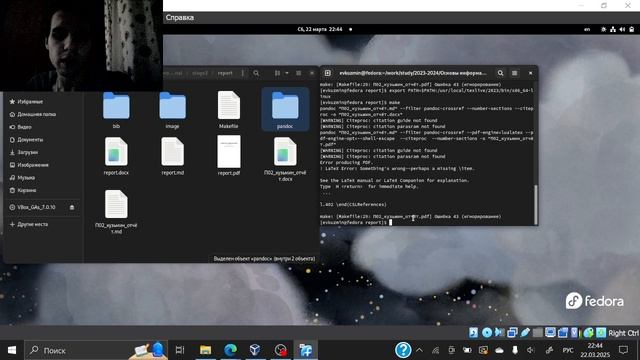Open Task View on the Windows taskbar
Image resolution: width=640 pixels, height=360 pixels.
pyautogui.click(x=180, y=350)
